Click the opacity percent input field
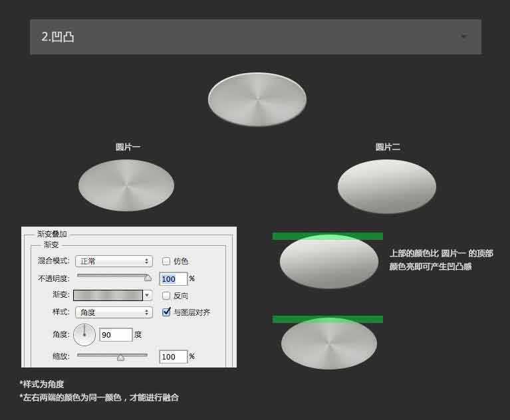Image resolution: width=510 pixels, height=420 pixels. point(172,278)
